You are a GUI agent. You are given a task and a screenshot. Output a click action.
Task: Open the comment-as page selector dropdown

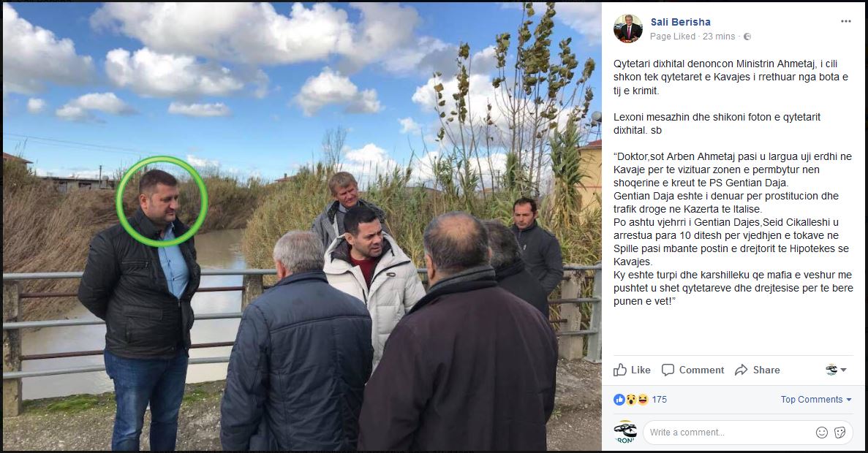(x=835, y=370)
